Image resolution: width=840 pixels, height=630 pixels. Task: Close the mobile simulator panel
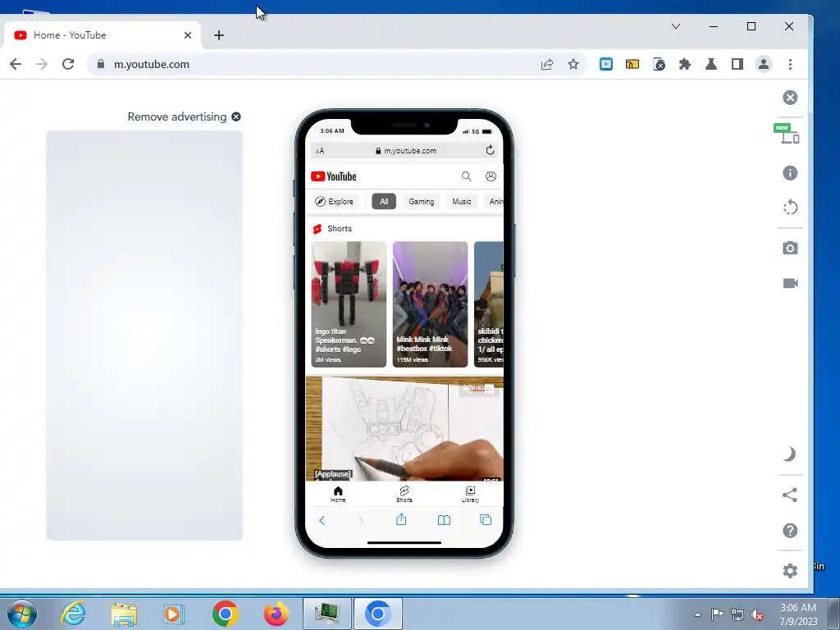tap(790, 98)
